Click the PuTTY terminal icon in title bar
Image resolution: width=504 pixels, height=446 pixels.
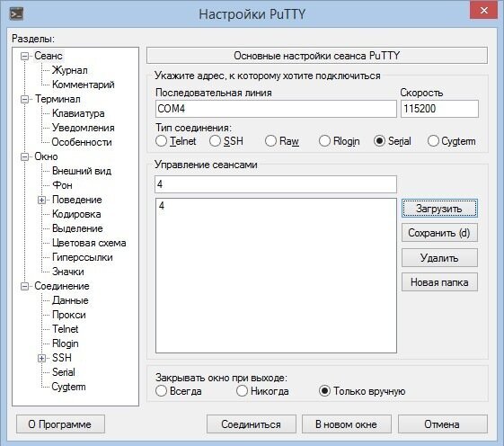pos(16,14)
